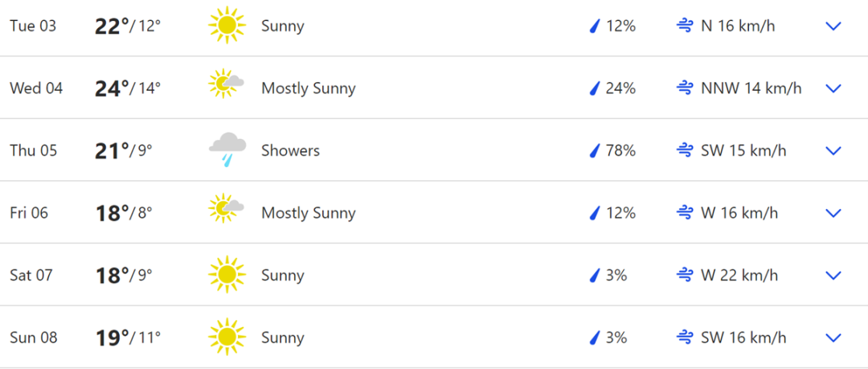
Task: Click the 24° high temperature on Wed 04
Action: point(112,88)
